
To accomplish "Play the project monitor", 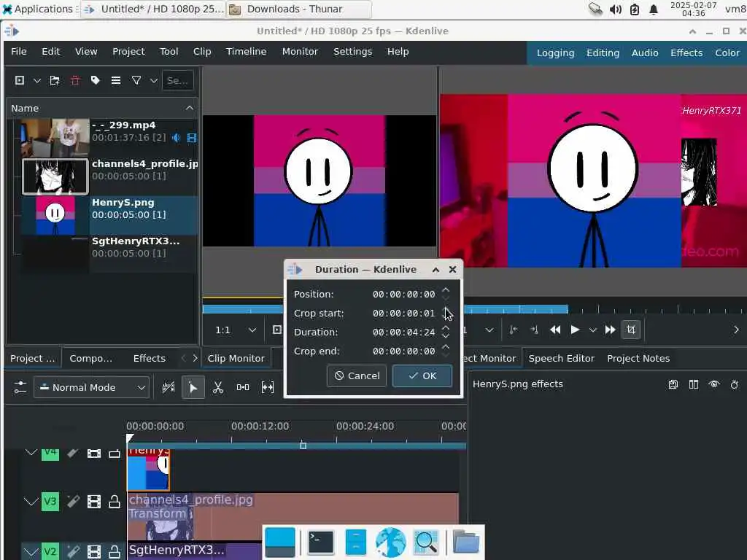I will click(575, 330).
